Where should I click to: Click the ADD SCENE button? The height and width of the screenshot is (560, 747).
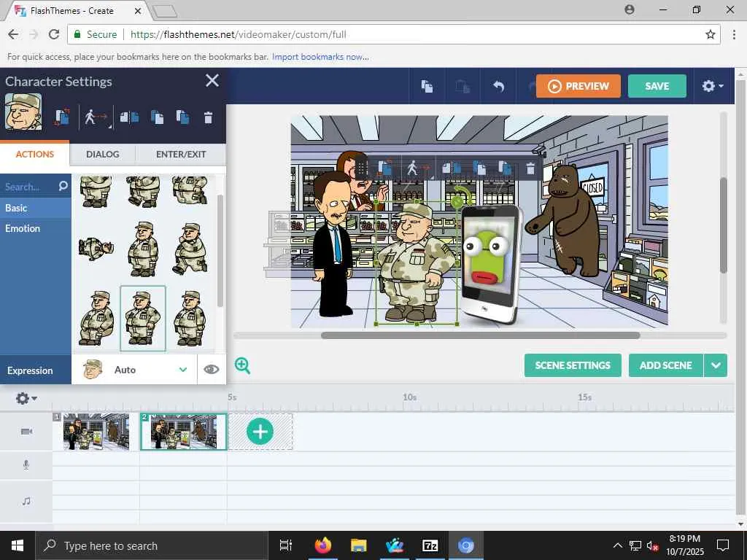(665, 365)
